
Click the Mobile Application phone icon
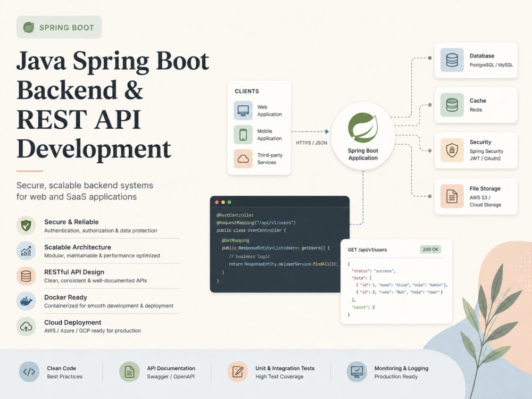(x=243, y=135)
